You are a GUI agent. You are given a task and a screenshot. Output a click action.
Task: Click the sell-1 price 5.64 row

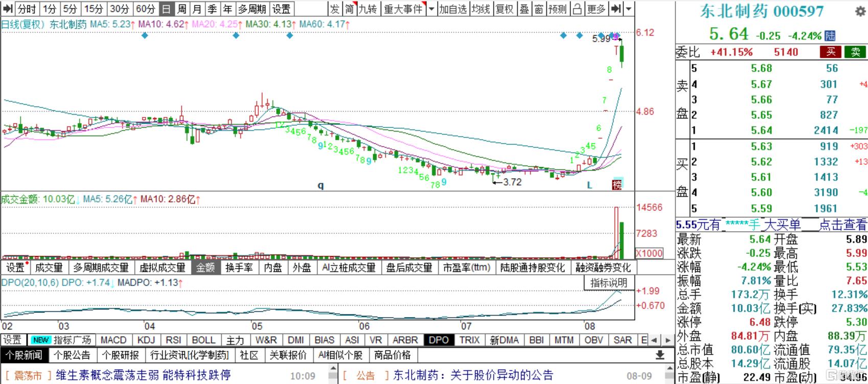(771, 130)
